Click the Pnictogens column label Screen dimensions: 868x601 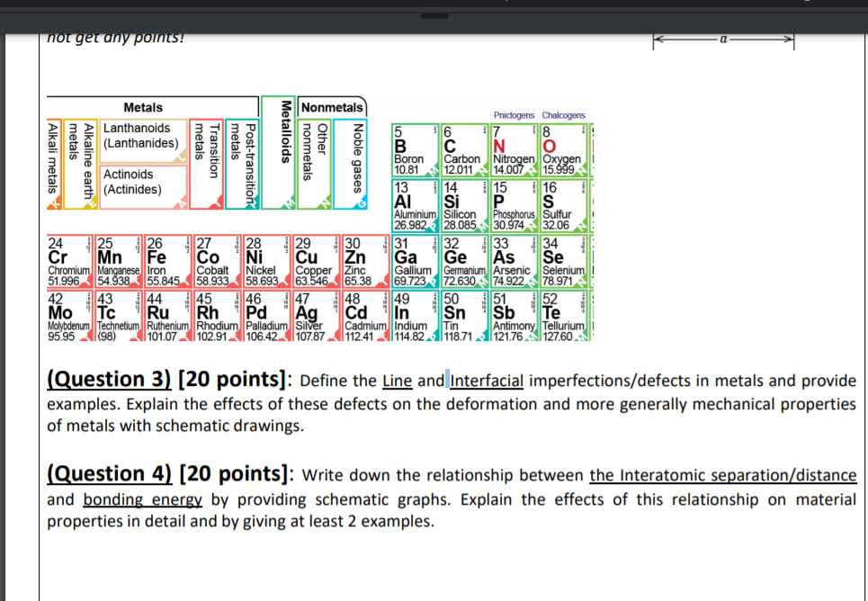[514, 115]
